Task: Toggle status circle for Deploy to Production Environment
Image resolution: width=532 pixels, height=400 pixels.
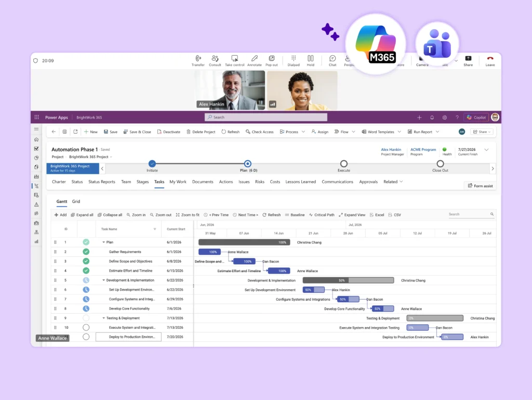Action: pos(86,337)
